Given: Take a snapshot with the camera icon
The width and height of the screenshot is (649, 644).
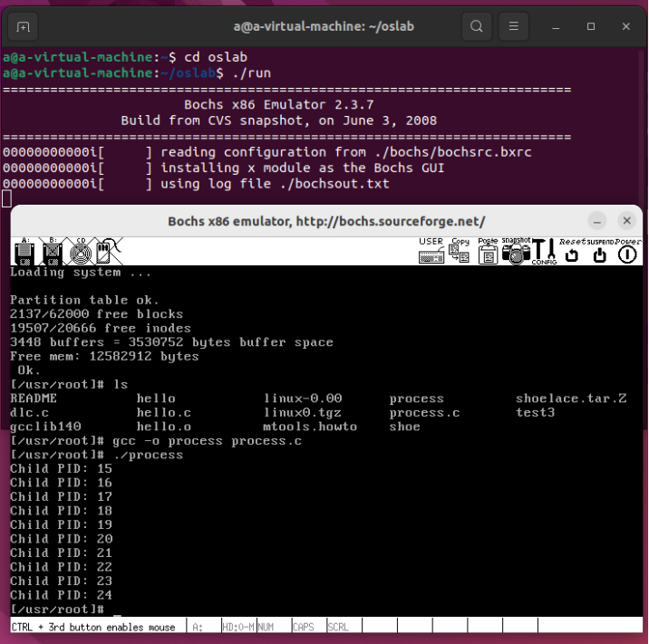Looking at the screenshot, I should [x=516, y=251].
